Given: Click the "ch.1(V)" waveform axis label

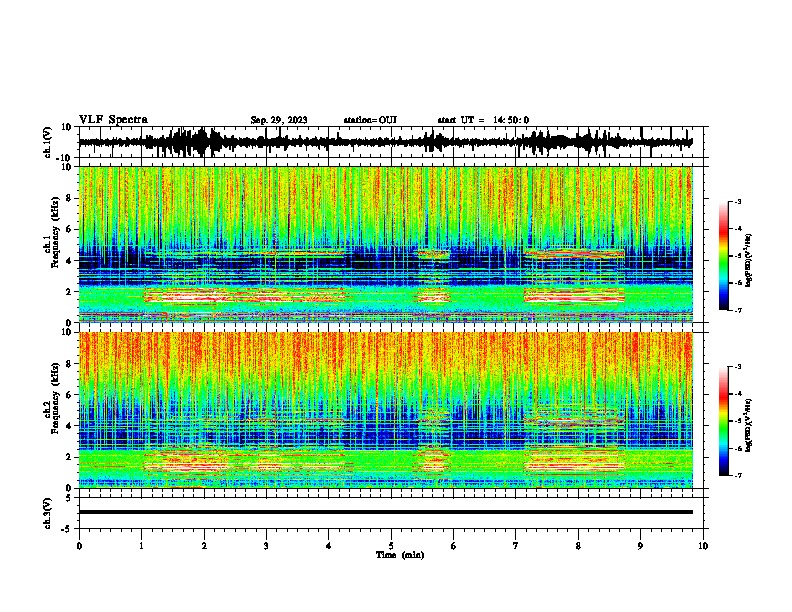Looking at the screenshot, I should 48,142.
